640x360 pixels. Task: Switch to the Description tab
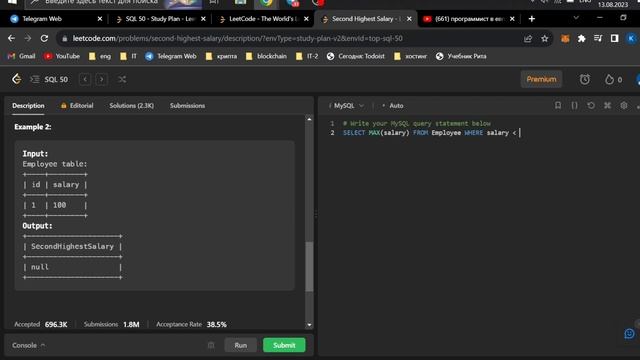(x=28, y=105)
